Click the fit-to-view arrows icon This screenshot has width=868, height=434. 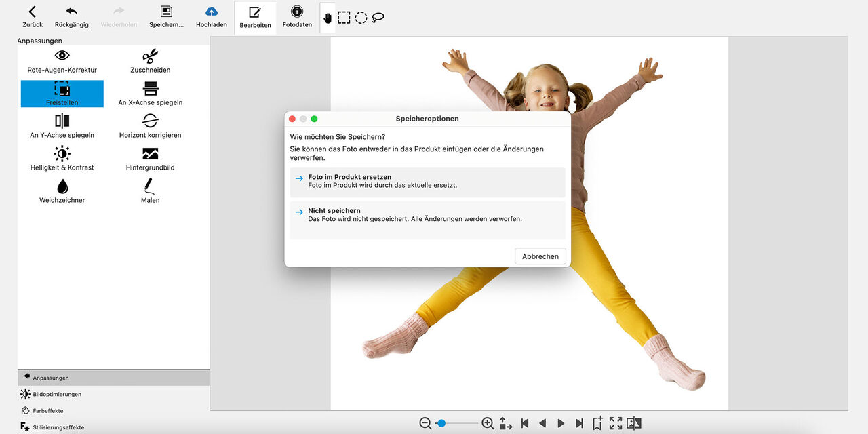pyautogui.click(x=506, y=423)
